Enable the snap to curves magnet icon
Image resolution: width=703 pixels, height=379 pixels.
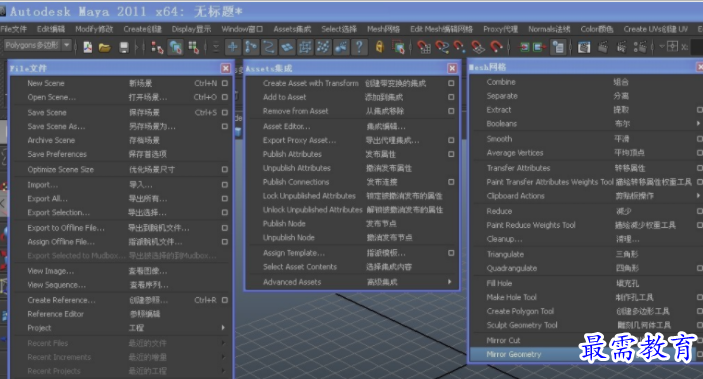[x=442, y=47]
